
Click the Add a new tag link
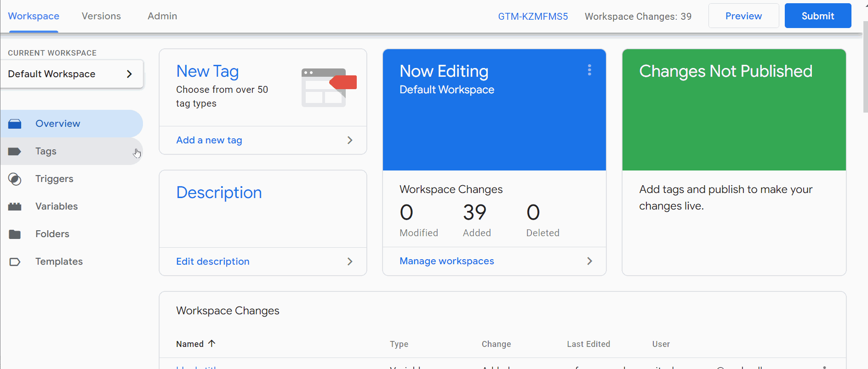(209, 140)
